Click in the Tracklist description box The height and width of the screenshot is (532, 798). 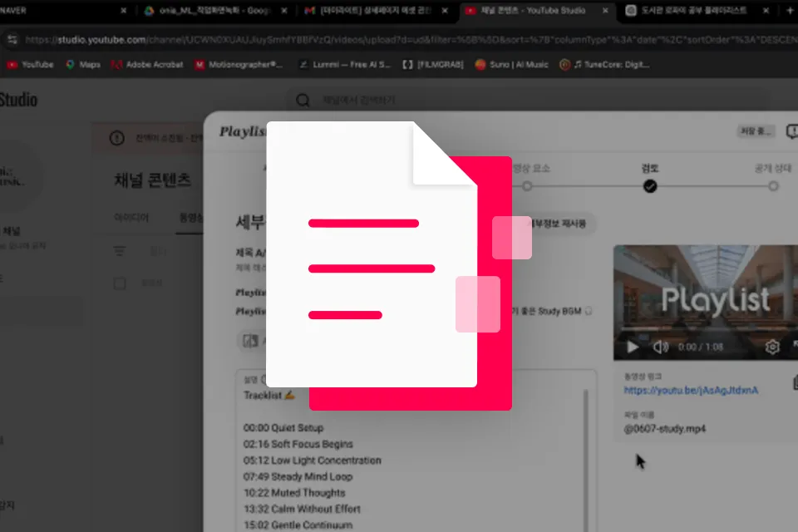coord(416,451)
